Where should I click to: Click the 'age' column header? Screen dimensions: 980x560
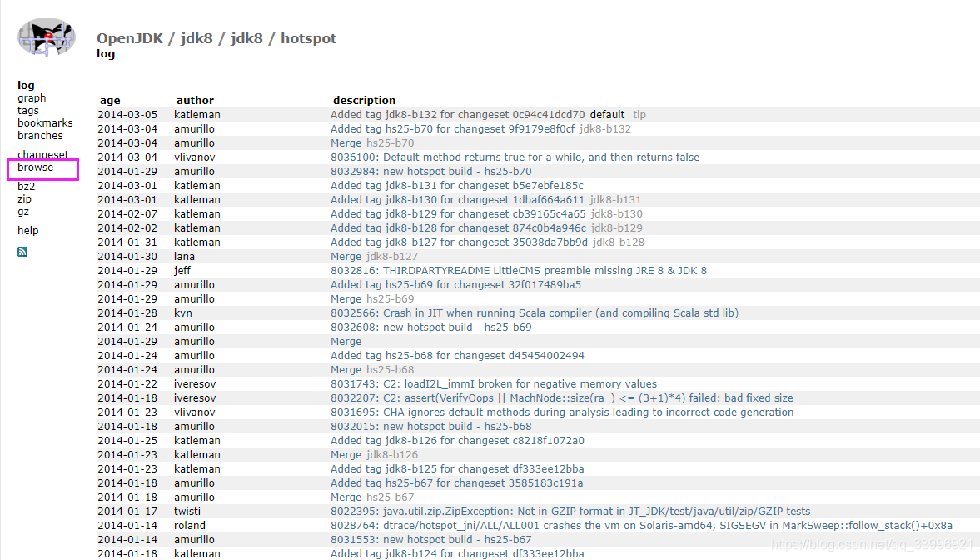pos(110,101)
